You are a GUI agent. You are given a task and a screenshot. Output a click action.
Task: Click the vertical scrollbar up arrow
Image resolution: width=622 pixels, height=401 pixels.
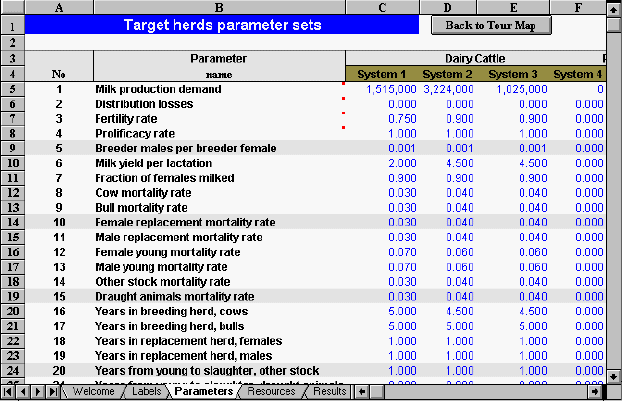click(x=613, y=9)
